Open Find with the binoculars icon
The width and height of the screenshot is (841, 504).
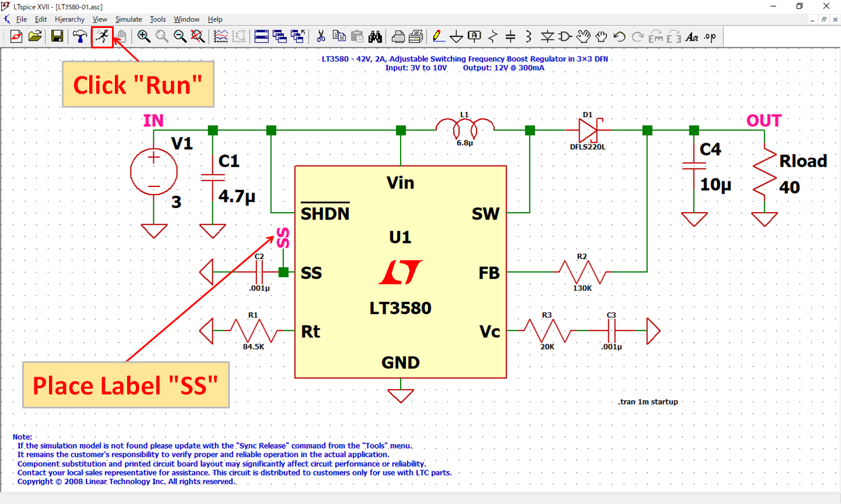[x=375, y=37]
